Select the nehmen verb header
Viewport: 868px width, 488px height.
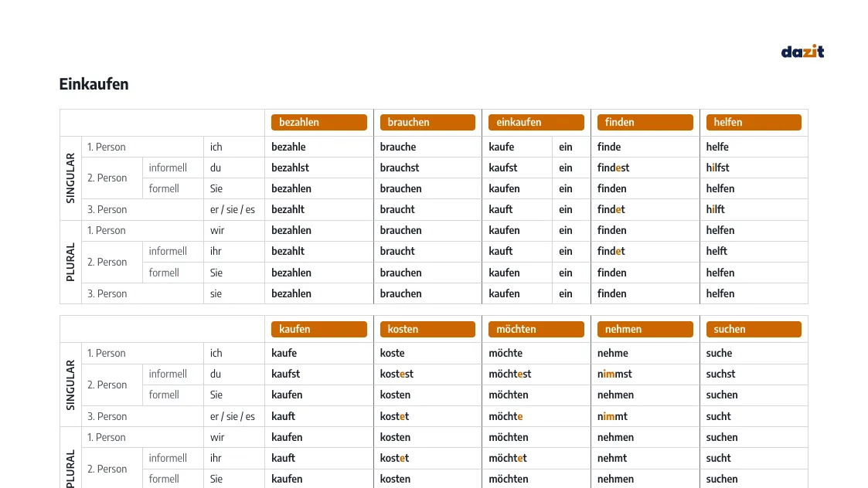(645, 329)
